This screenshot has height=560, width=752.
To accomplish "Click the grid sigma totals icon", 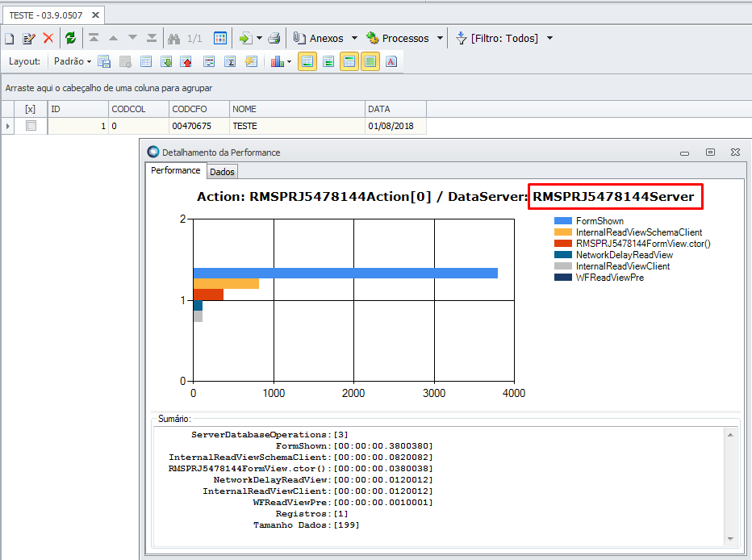I will pyautogui.click(x=230, y=61).
